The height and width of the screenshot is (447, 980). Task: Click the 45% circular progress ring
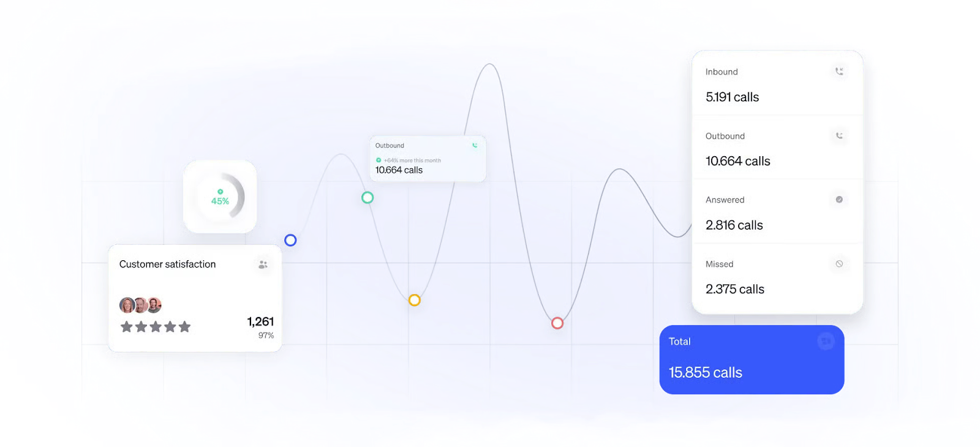click(235, 197)
